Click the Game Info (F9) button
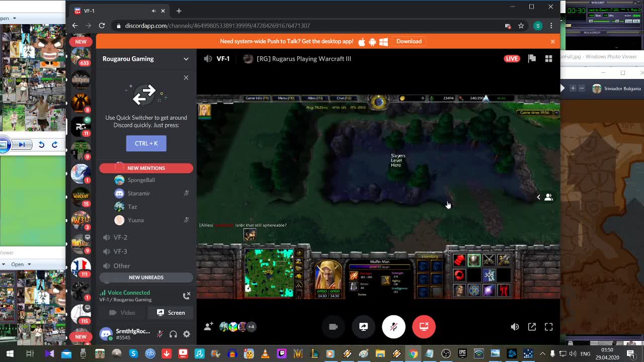The image size is (644, 362). 257,98
